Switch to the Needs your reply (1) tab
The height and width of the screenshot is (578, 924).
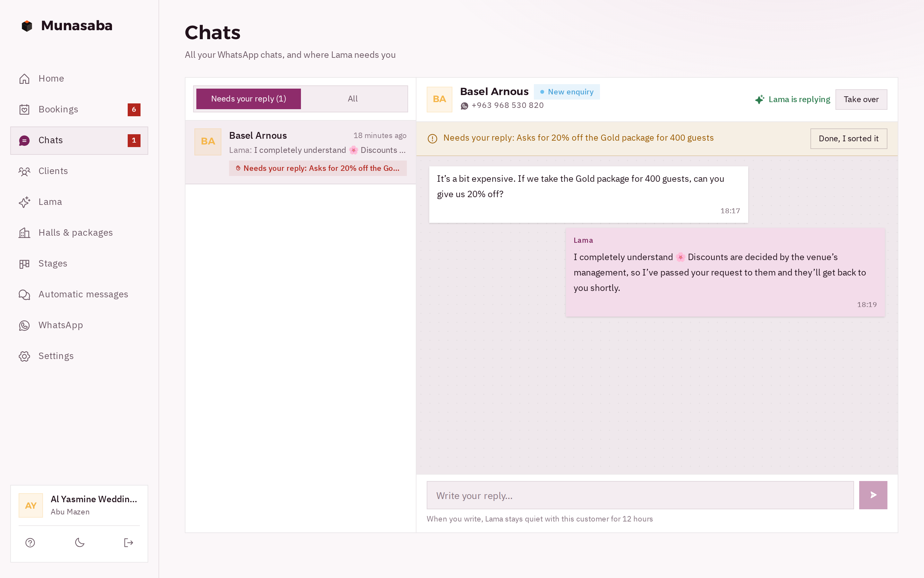coord(249,99)
